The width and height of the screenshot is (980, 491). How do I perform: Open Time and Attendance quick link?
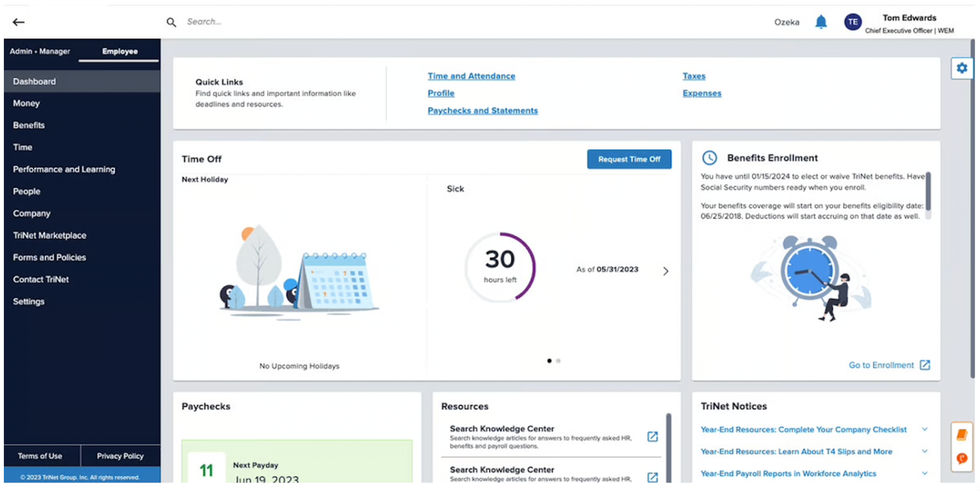[x=471, y=76]
